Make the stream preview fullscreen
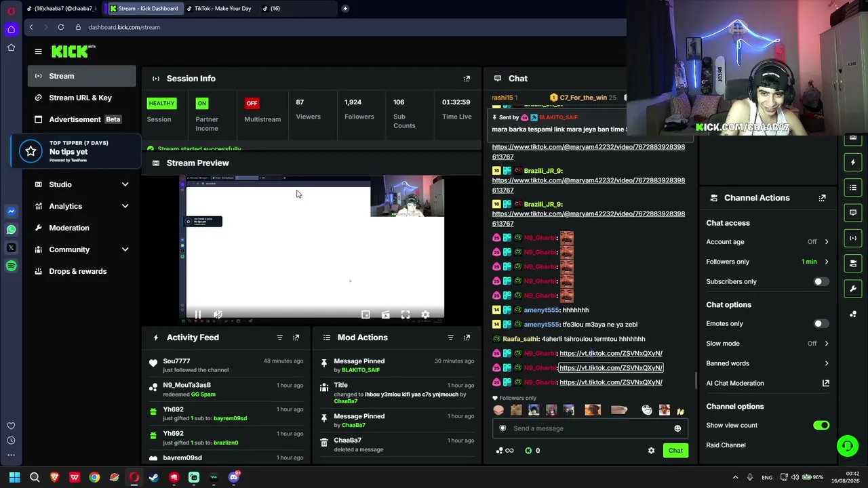The image size is (868, 488). [406, 314]
